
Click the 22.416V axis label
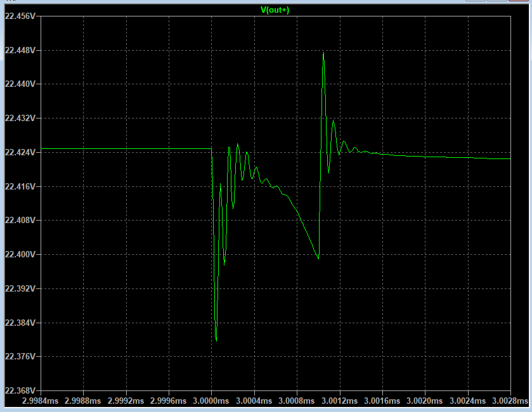point(20,186)
